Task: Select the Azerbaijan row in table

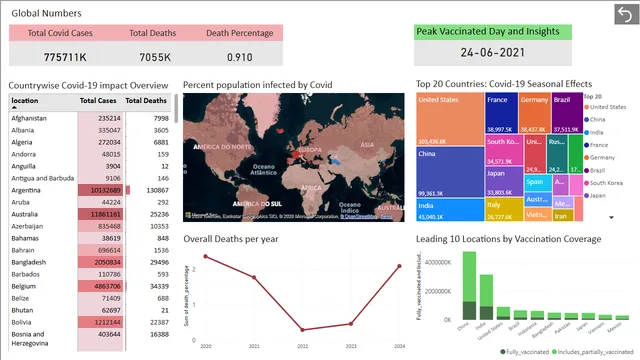Action: 90,226
